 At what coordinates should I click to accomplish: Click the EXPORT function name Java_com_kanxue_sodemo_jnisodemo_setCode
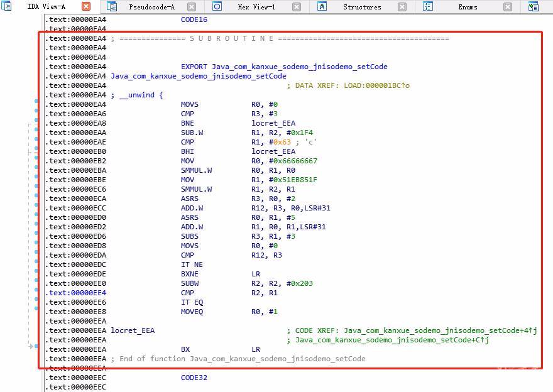pos(299,67)
